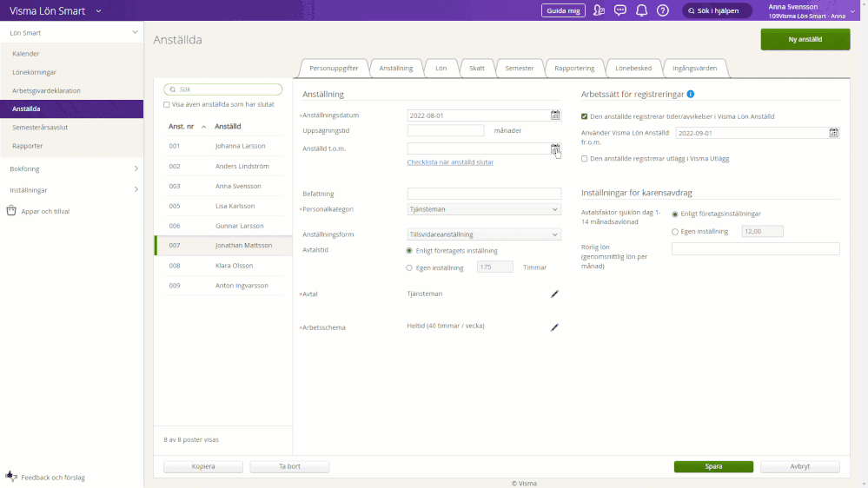
Task: Select employee 008 Klara Olsson
Action: click(x=223, y=266)
